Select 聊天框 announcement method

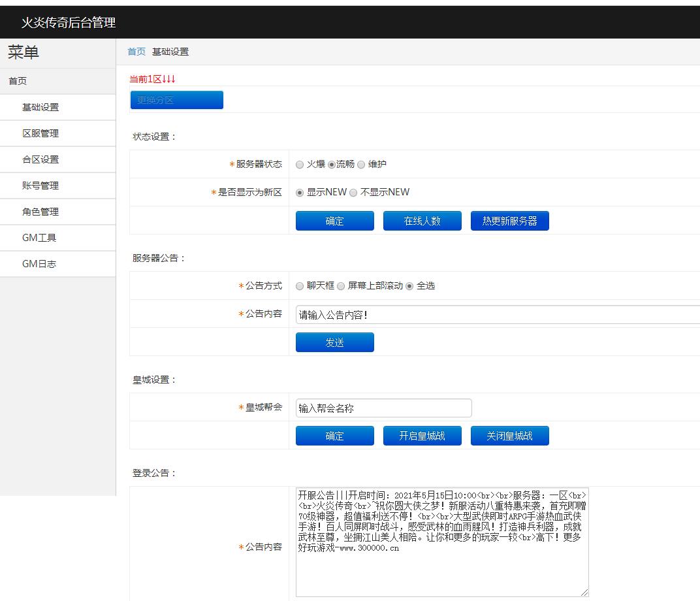pos(300,286)
